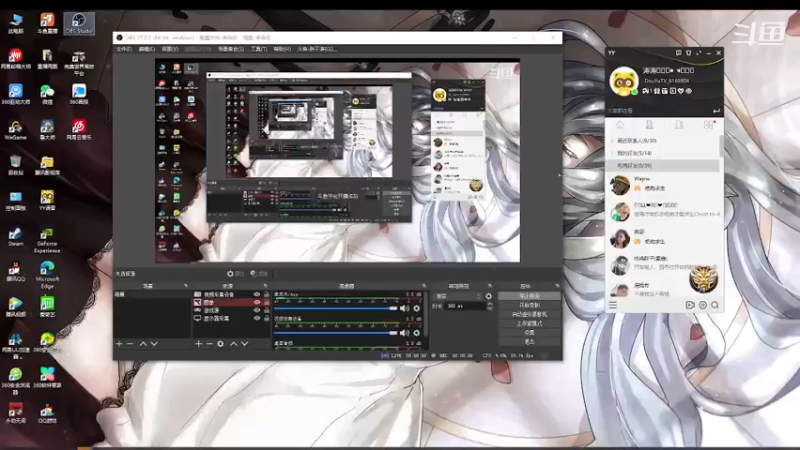Image resolution: width=800 pixels, height=450 pixels.
Task: Open the NetEase Cloud Music shortcut
Action: [x=79, y=131]
